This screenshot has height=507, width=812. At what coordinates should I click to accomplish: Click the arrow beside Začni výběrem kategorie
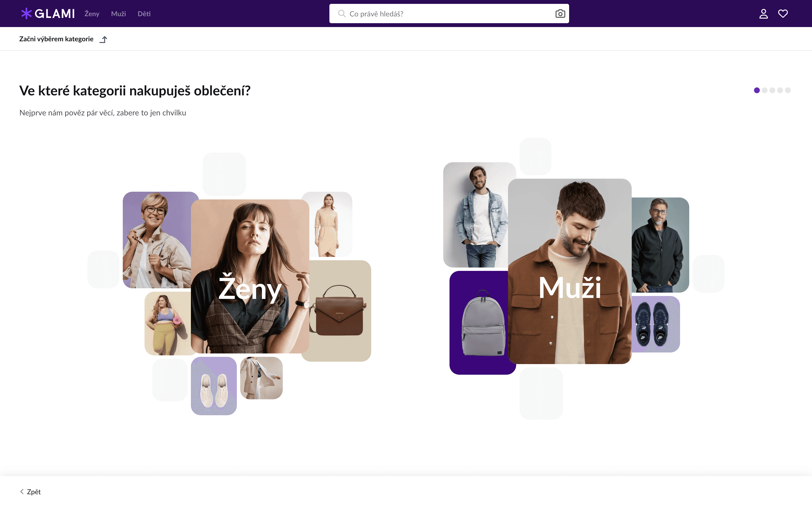[x=103, y=39]
